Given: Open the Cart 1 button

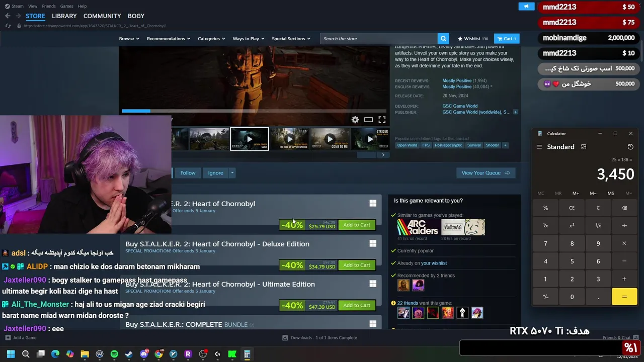Looking at the screenshot, I should point(506,39).
